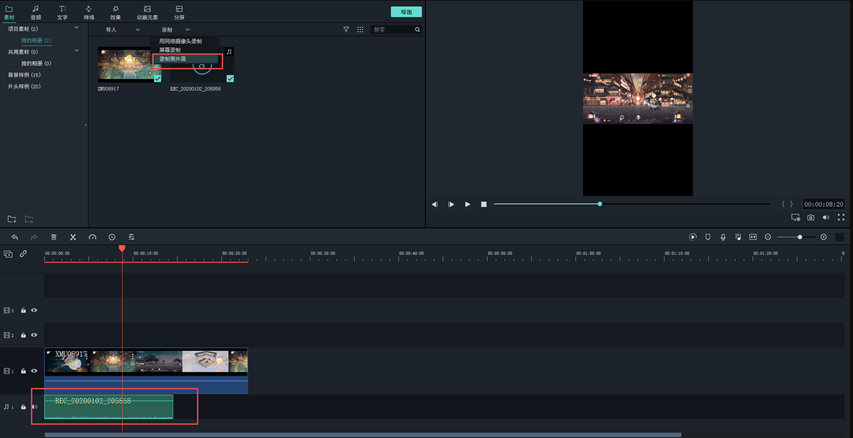
Task: Take a snapshot with the camera icon
Action: 811,217
